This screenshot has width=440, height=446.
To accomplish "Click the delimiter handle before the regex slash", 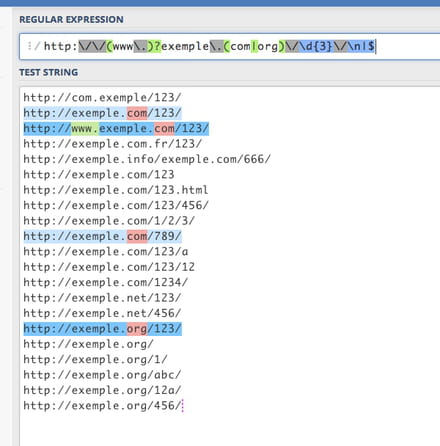I will click(29, 46).
